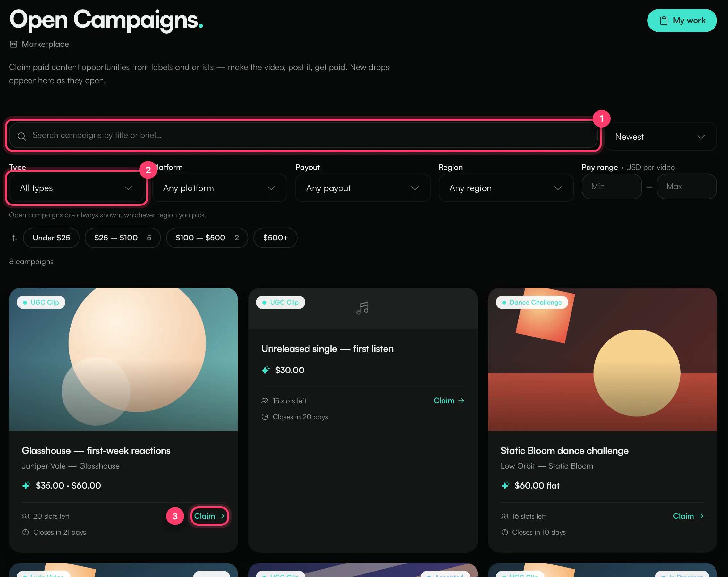728x577 pixels.
Task: Open the Any platform dropdown
Action: 219,188
